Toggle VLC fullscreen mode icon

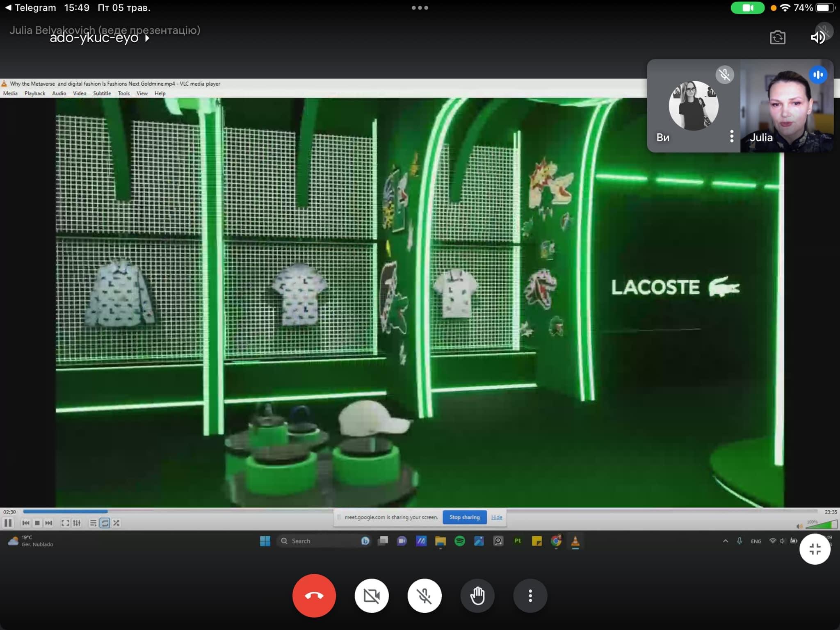click(x=65, y=523)
